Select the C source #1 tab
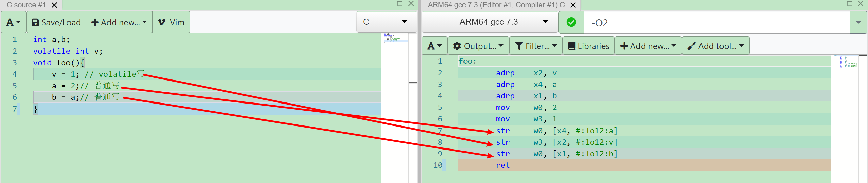868x183 pixels. (x=26, y=5)
